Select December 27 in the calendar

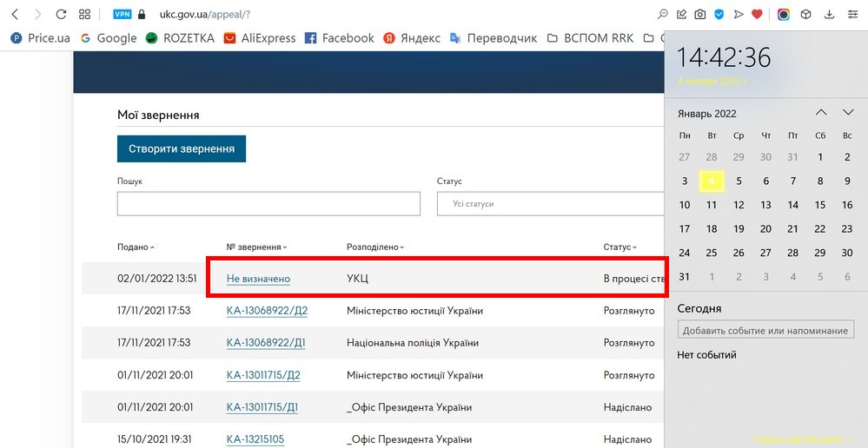tap(685, 157)
